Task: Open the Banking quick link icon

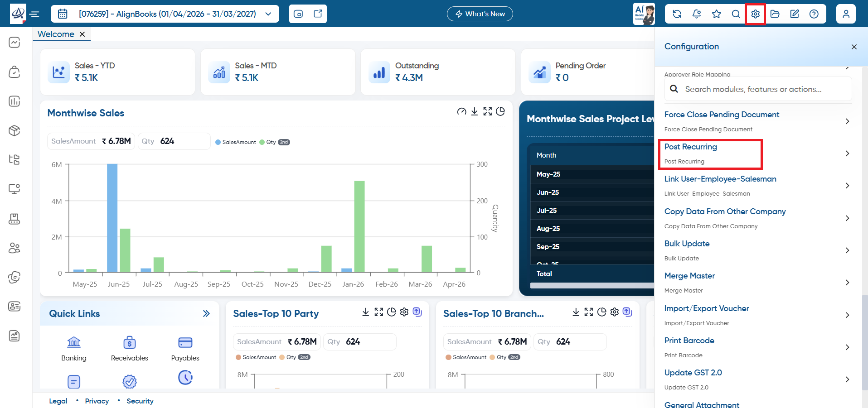Action: [x=74, y=342]
